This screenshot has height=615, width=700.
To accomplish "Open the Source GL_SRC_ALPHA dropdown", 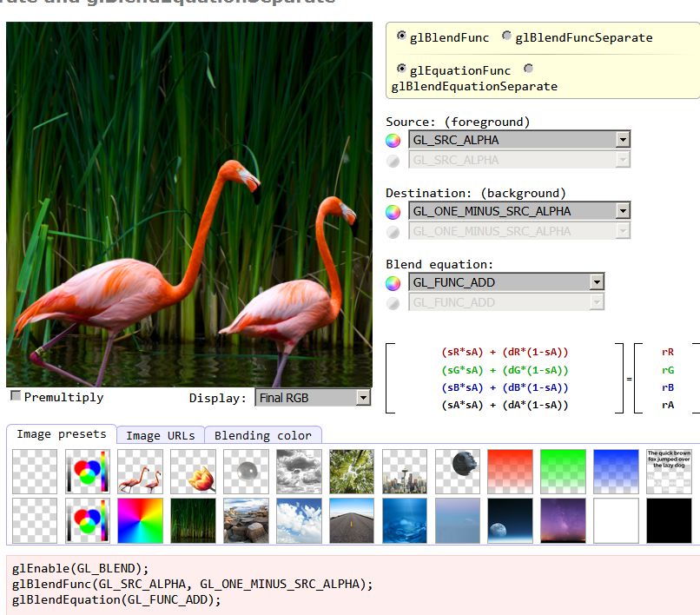I will coord(519,140).
